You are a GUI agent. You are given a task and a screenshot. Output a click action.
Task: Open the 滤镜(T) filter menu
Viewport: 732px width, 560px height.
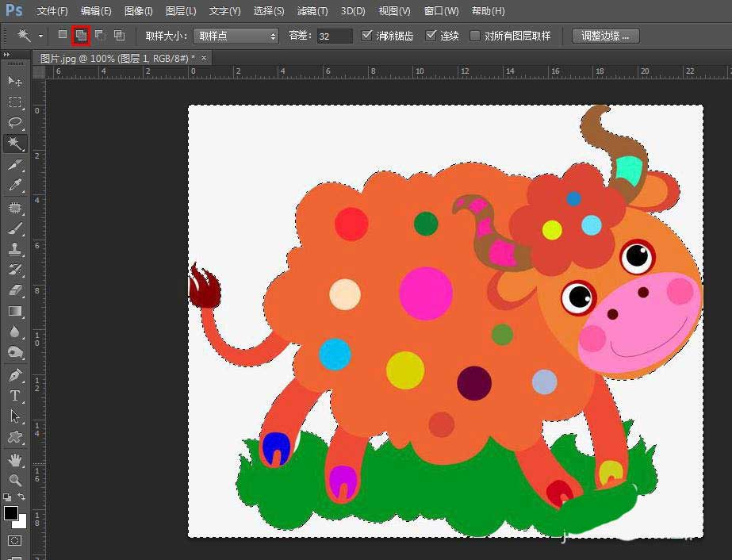coord(312,11)
